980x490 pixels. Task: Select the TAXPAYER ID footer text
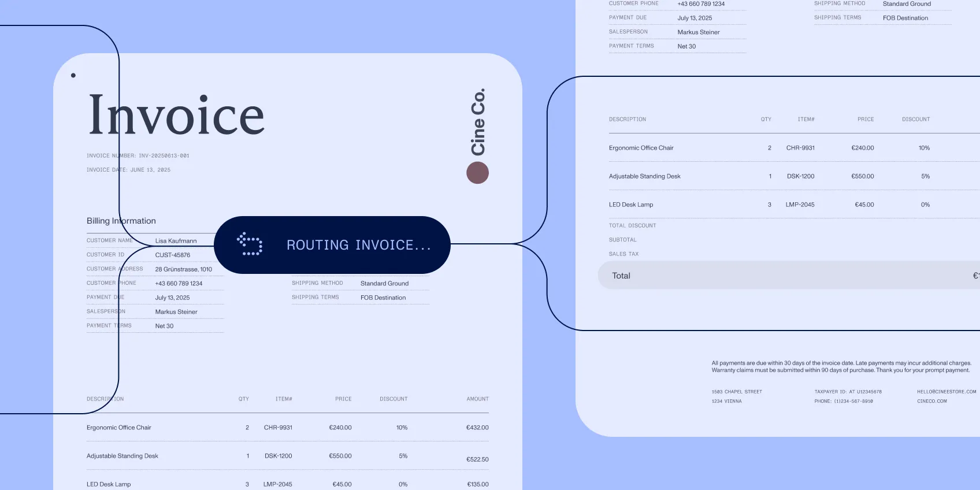[848, 392]
